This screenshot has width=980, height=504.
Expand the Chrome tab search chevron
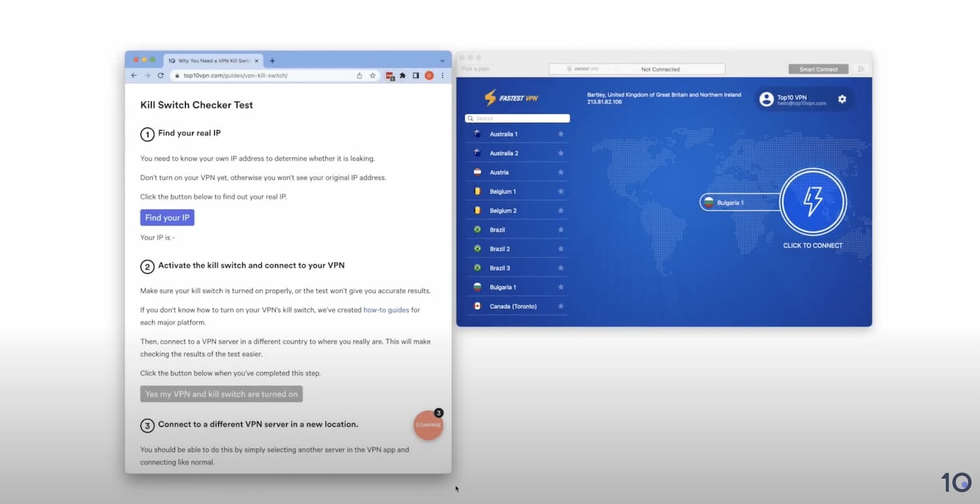pyautogui.click(x=442, y=61)
